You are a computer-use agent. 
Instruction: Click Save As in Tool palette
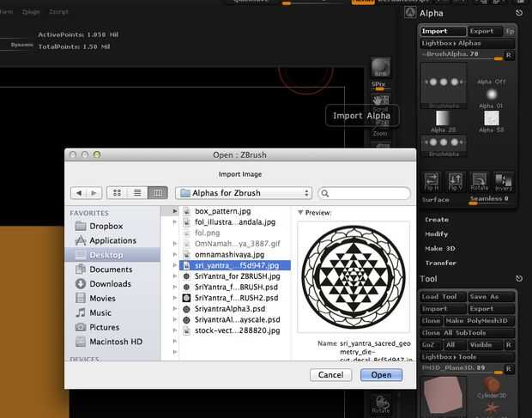click(492, 297)
